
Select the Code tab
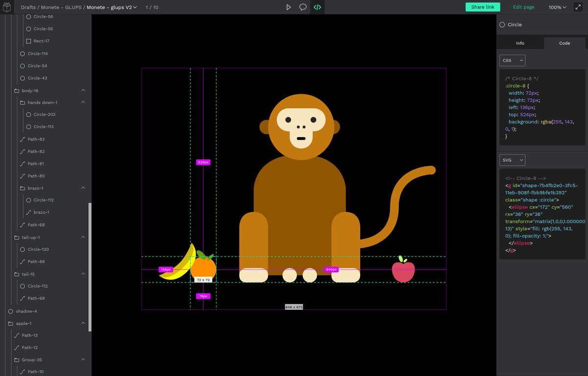click(564, 43)
